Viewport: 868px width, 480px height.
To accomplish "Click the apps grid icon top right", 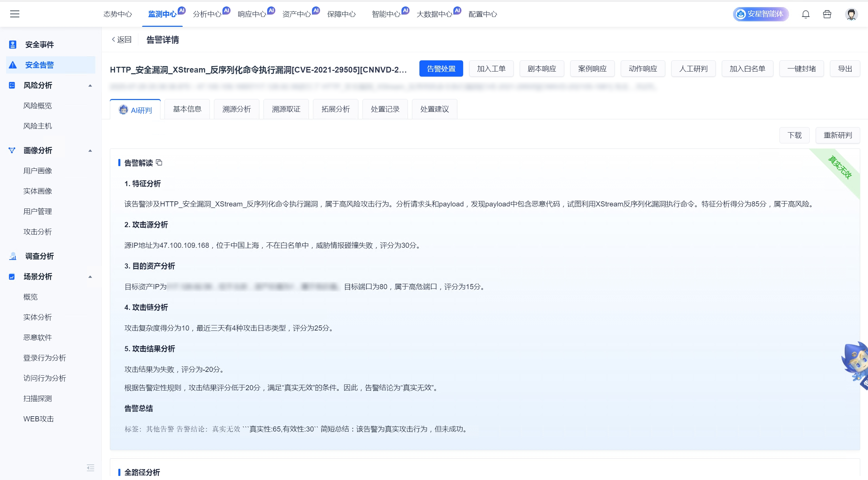I will pos(827,14).
